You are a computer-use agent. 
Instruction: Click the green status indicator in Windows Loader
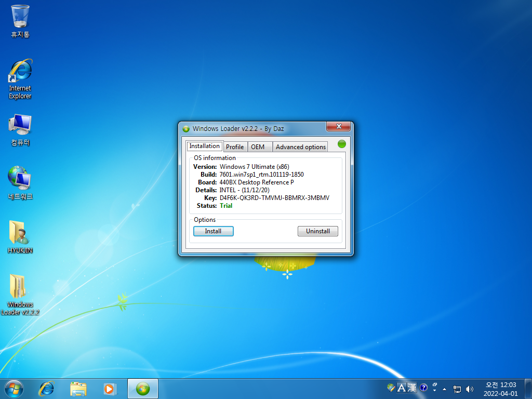point(342,144)
